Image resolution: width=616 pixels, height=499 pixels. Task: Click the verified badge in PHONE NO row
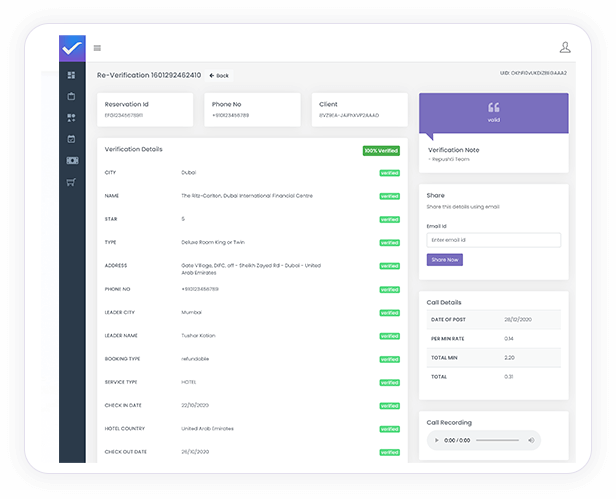(x=390, y=290)
